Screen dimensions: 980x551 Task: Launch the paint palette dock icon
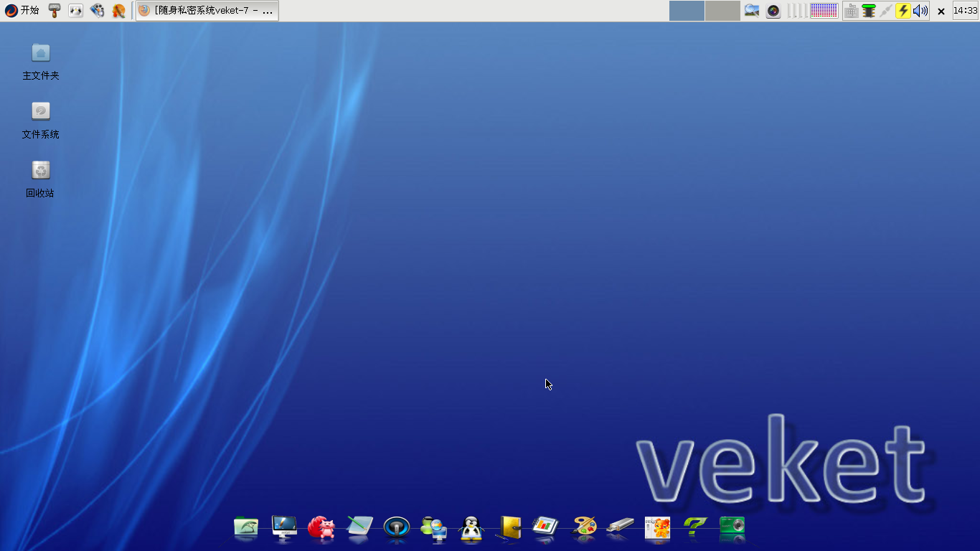tap(585, 527)
